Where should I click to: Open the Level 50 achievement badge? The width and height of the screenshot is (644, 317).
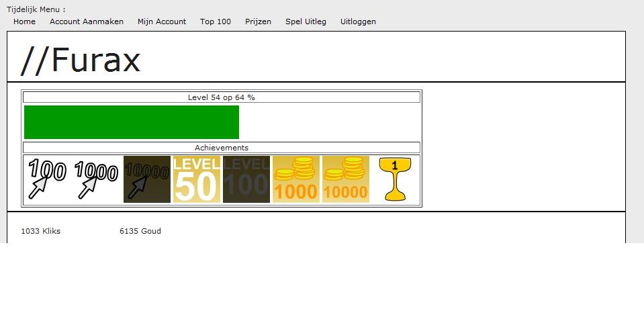(197, 179)
